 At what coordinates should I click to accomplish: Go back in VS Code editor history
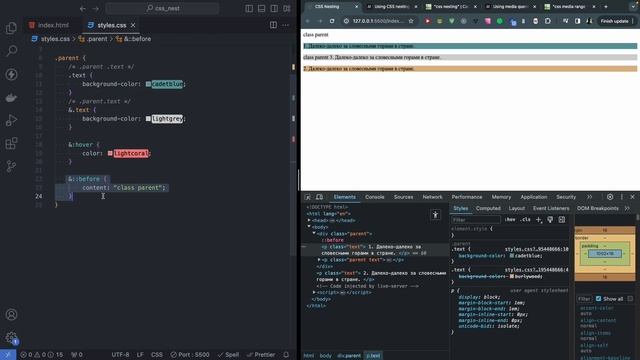(83, 8)
